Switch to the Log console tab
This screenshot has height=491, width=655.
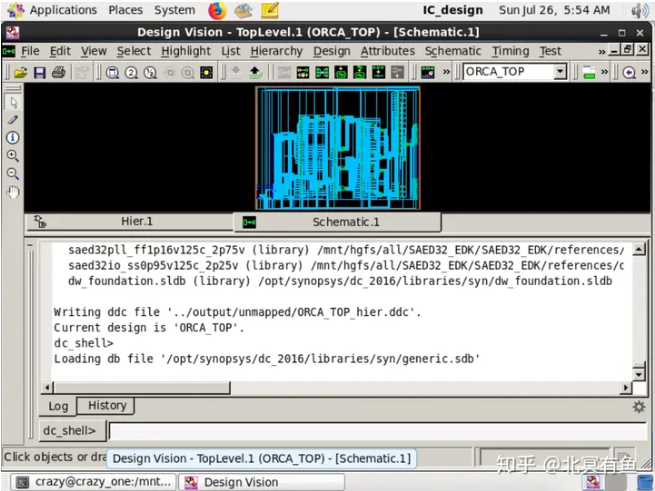pyautogui.click(x=58, y=406)
